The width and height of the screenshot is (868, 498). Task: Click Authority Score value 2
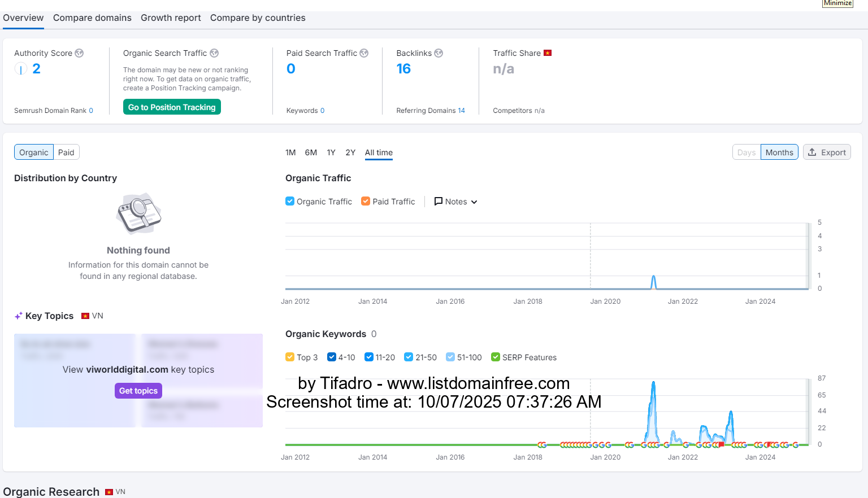[36, 69]
